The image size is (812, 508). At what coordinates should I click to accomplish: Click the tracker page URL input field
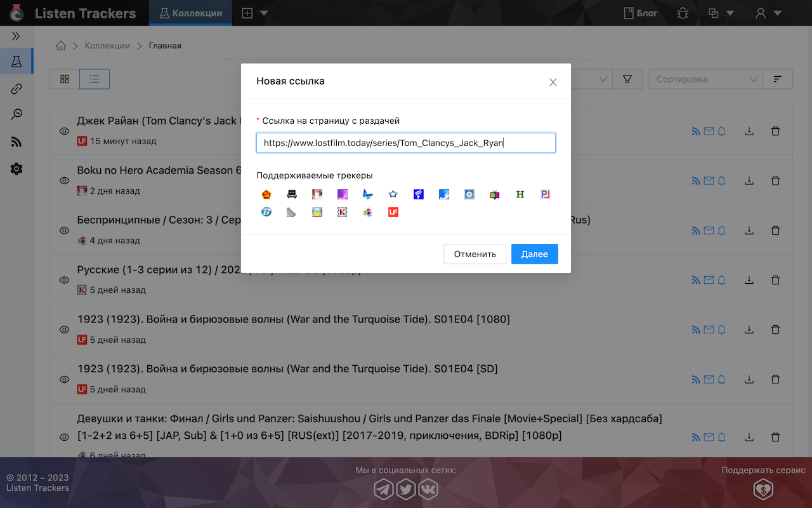[406, 143]
